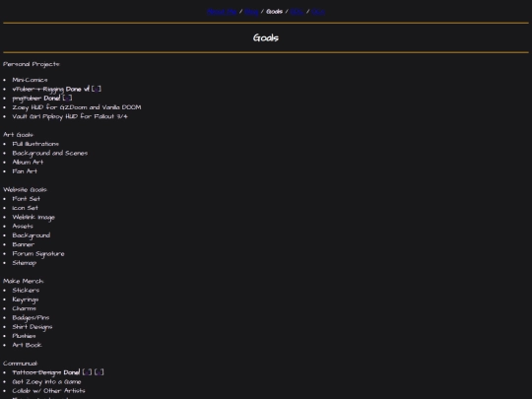Click the Badges/Pins merch item

31,317
